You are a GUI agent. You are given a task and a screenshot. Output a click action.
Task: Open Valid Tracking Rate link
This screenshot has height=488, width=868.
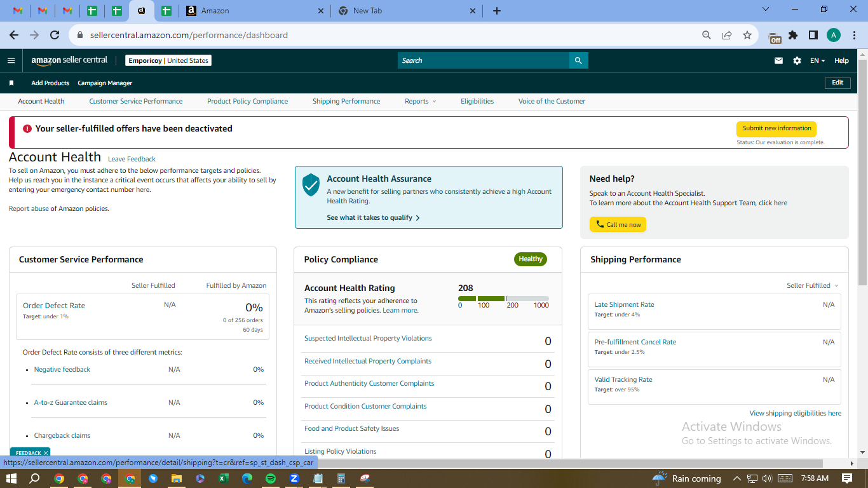(x=623, y=379)
